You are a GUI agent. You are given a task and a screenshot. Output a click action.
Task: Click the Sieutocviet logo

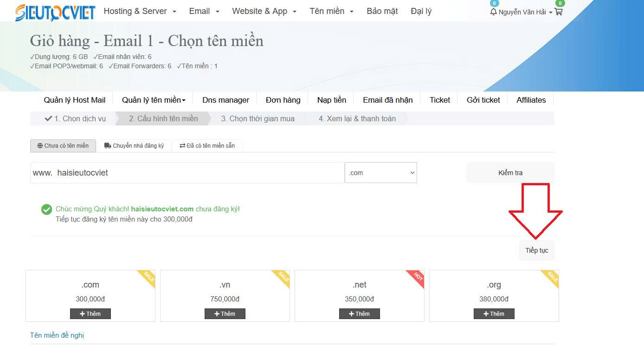pyautogui.click(x=55, y=13)
